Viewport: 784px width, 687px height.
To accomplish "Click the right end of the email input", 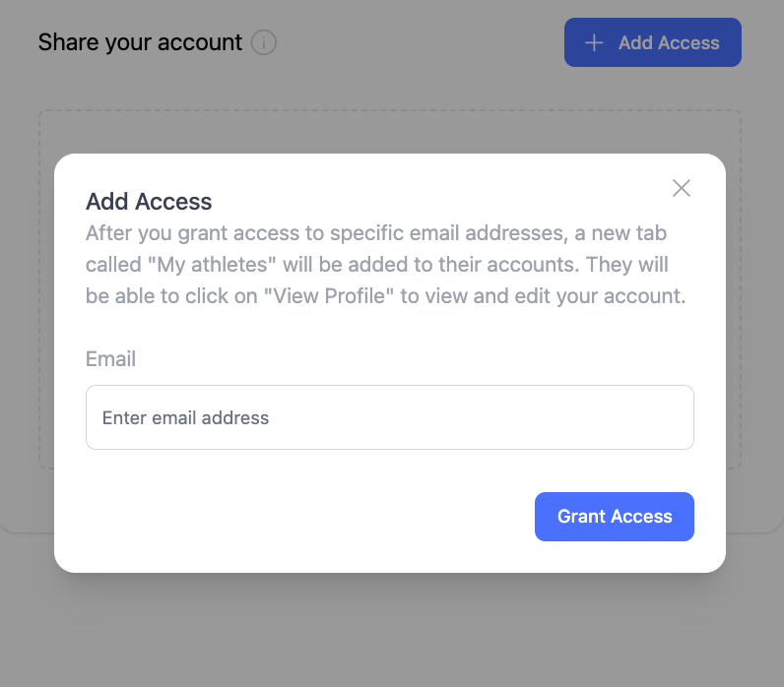I will point(670,417).
